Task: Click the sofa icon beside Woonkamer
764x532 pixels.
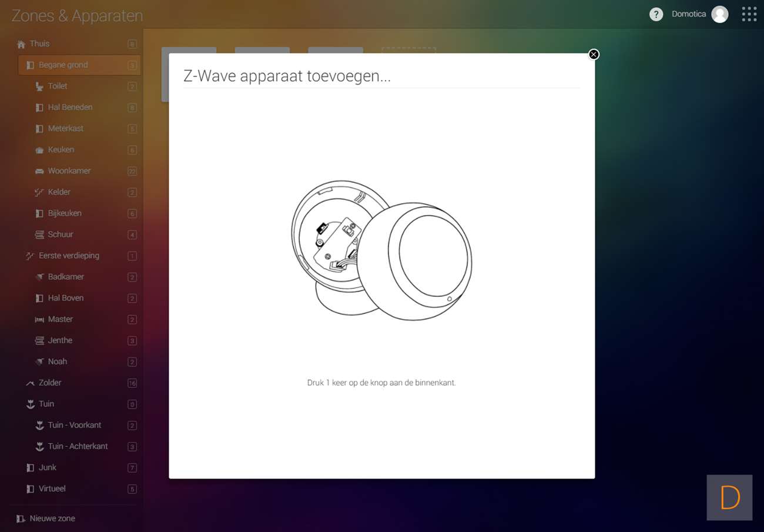Action: point(39,171)
